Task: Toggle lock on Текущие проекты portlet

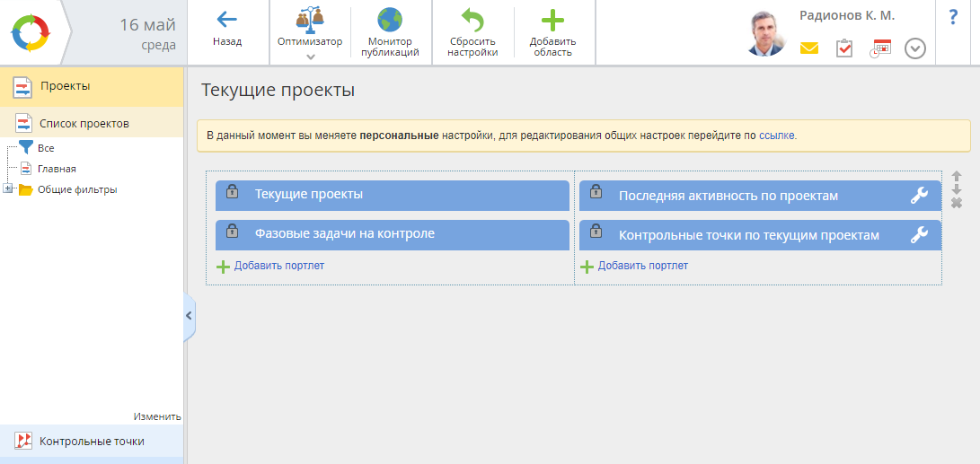Action: [x=232, y=192]
